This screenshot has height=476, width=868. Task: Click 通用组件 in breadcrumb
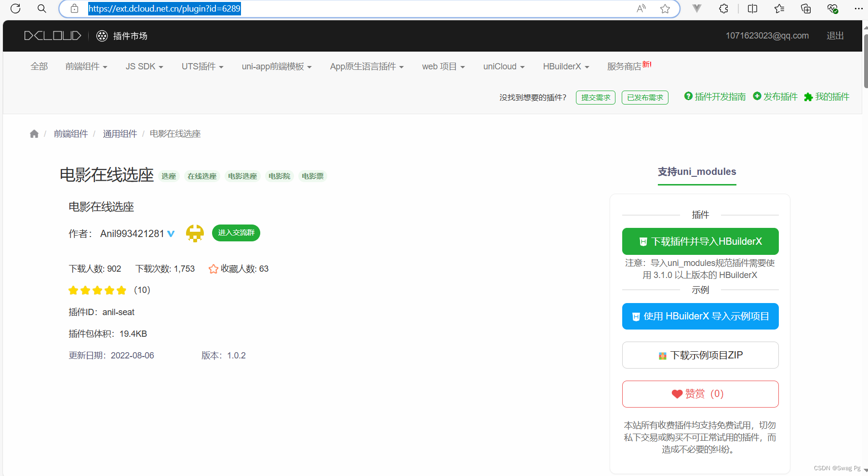click(x=120, y=134)
